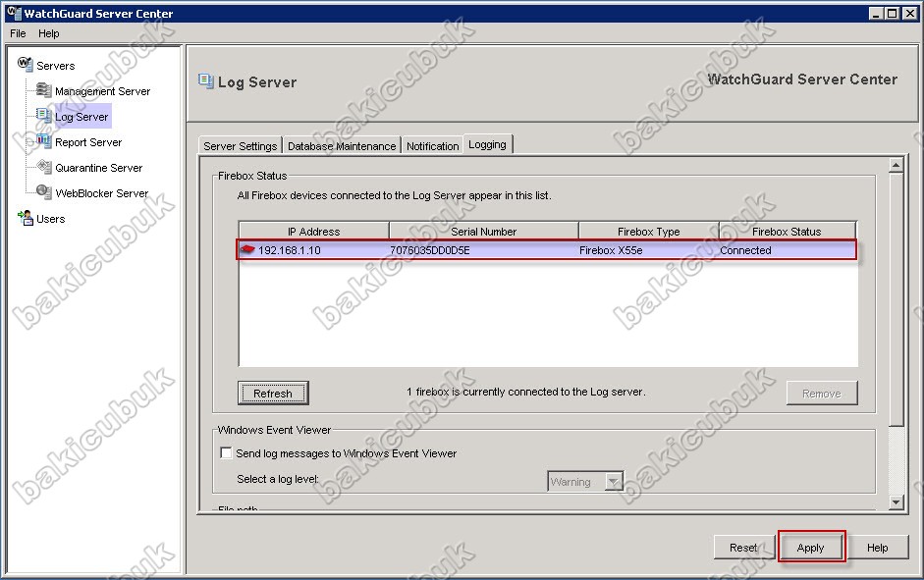Click the WatchGuard title bar app icon

tap(14, 13)
